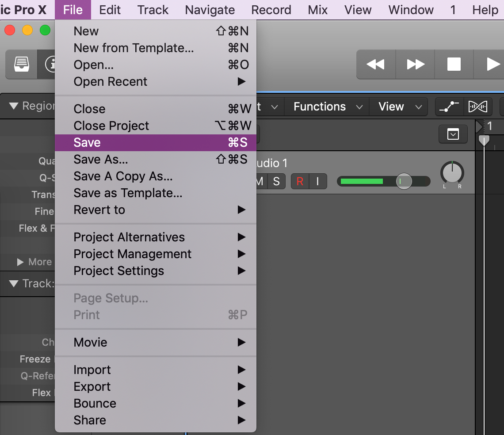Open the Edit menu
This screenshot has width=504, height=435.
pyautogui.click(x=110, y=10)
